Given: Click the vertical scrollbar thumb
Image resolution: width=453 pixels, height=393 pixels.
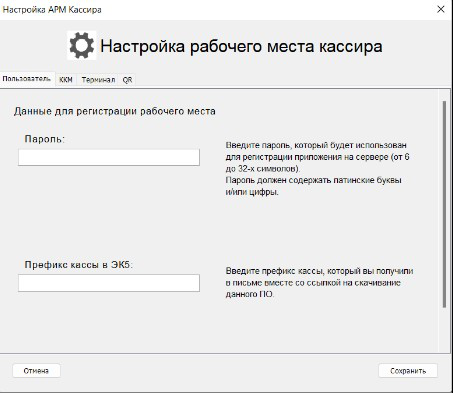Looking at the screenshot, I should pyautogui.click(x=444, y=204).
